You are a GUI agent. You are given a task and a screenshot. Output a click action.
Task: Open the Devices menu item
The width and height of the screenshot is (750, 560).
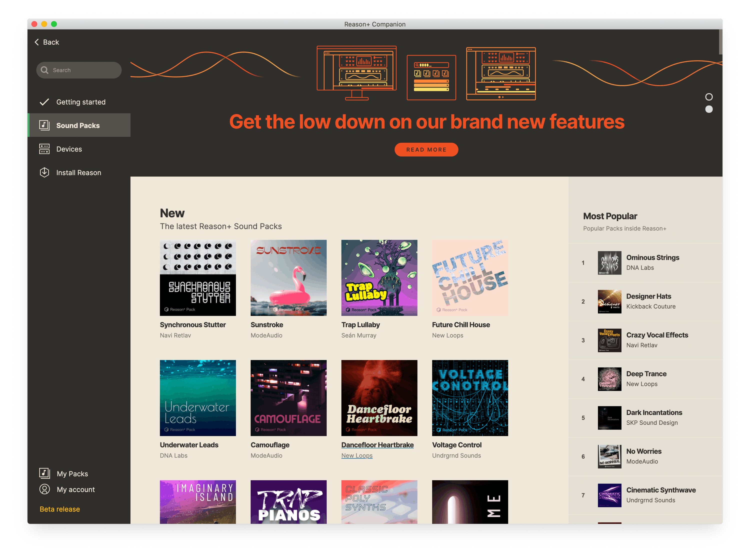click(69, 149)
